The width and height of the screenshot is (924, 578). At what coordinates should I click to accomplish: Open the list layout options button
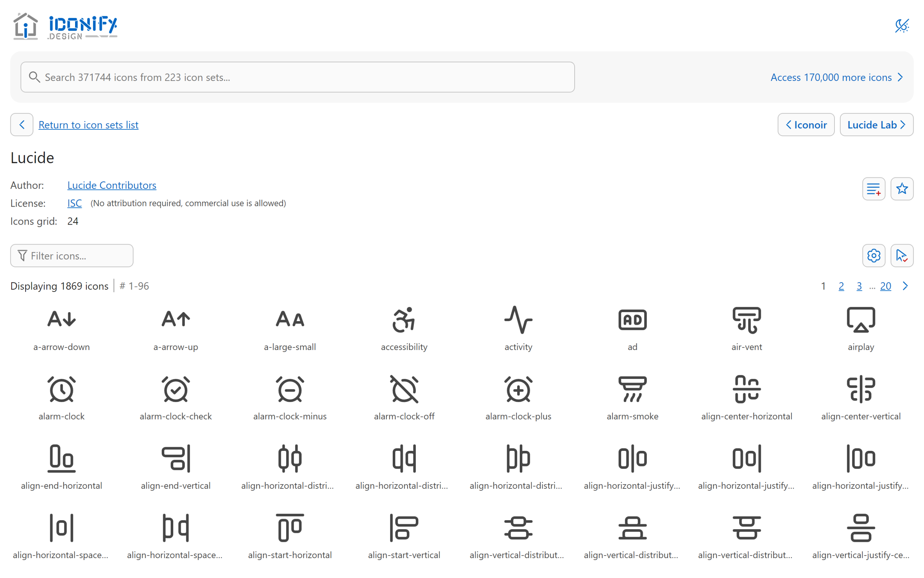pyautogui.click(x=873, y=189)
